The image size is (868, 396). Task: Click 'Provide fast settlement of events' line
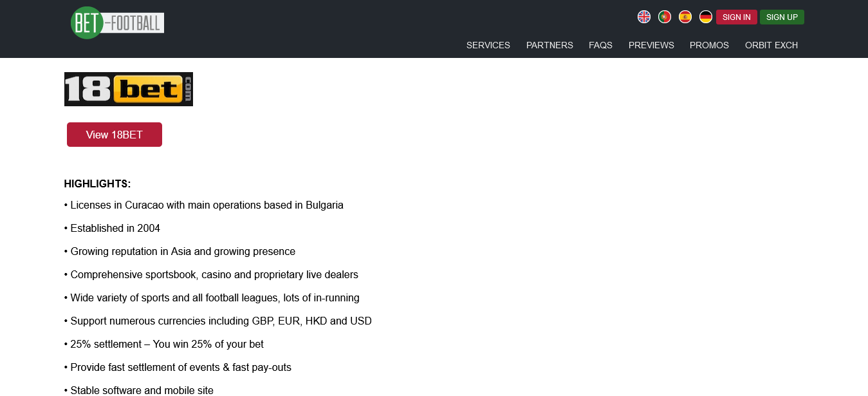tap(178, 368)
